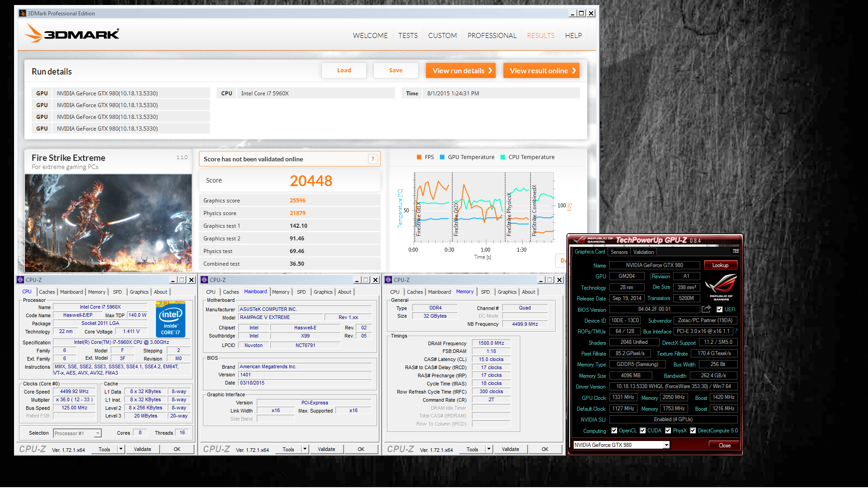This screenshot has height=488, width=868.
Task: Click the 3DMark title bar app icon
Action: tap(23, 13)
